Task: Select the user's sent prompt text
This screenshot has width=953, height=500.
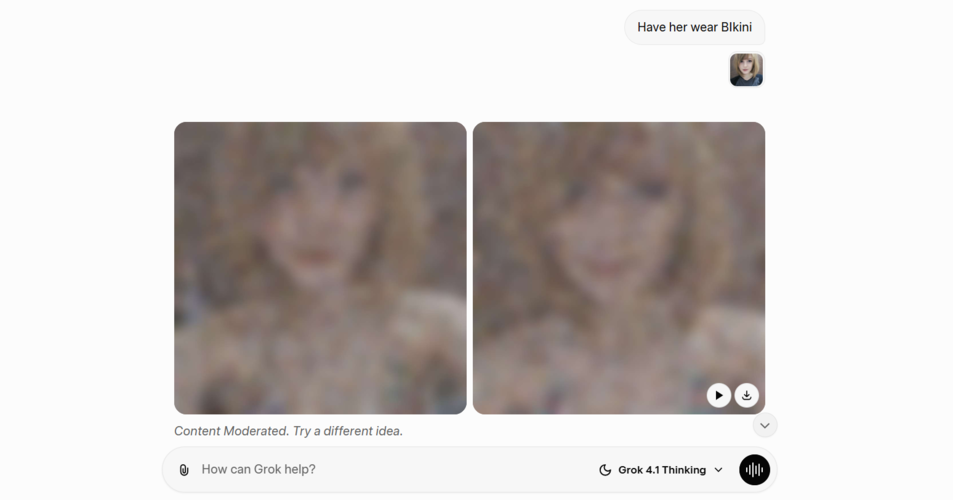Action: click(694, 27)
